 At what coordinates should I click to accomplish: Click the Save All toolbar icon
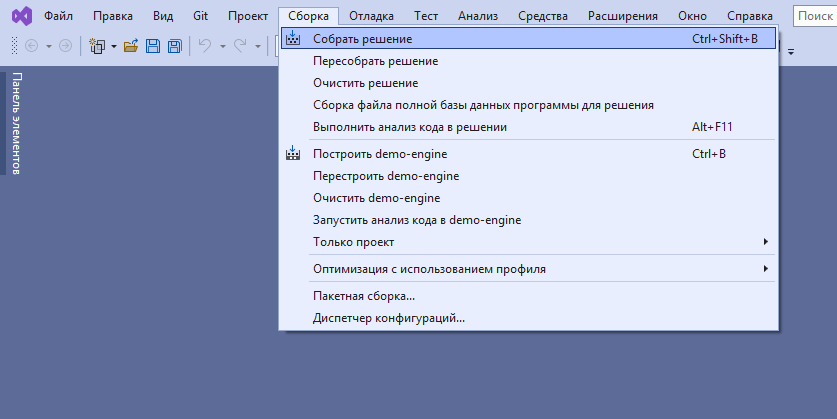(x=174, y=46)
